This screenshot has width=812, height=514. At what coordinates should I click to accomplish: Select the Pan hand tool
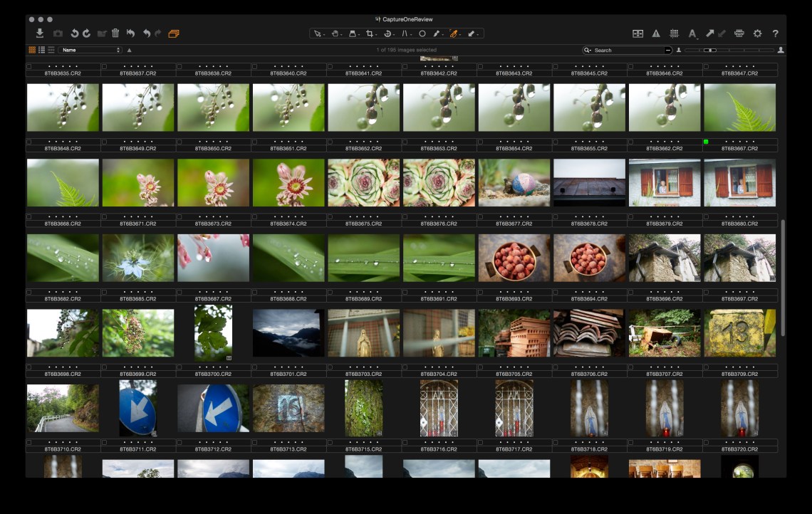(335, 33)
